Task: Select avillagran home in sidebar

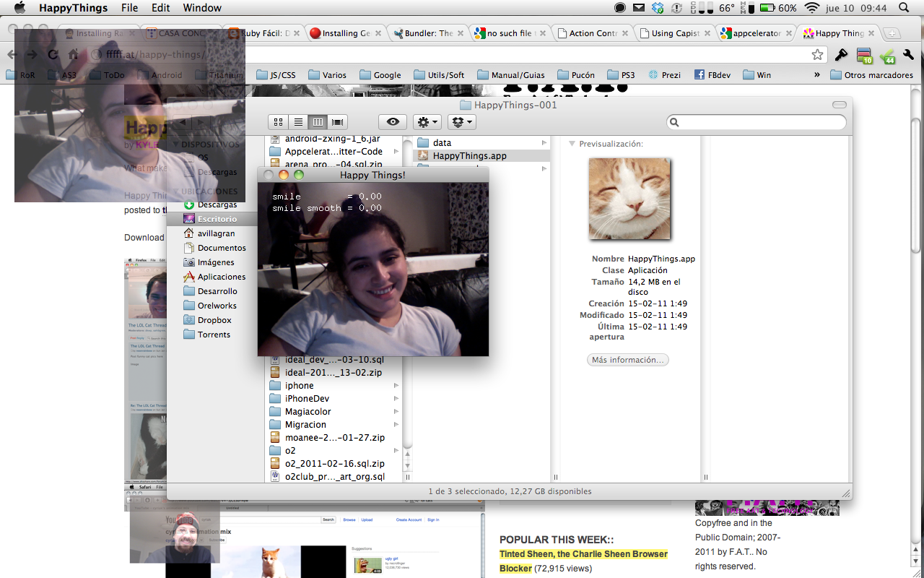Action: [x=211, y=233]
